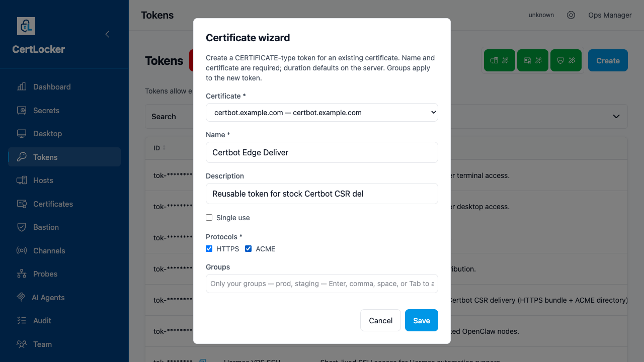Select the Tokens sidebar entry
This screenshot has height=362, width=644.
(64, 157)
